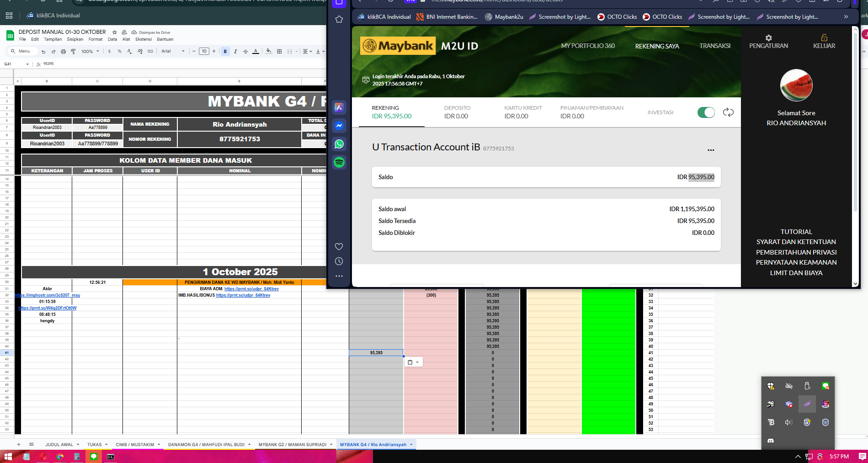Switch to JUDUL AWAL sheet tab

click(59, 444)
